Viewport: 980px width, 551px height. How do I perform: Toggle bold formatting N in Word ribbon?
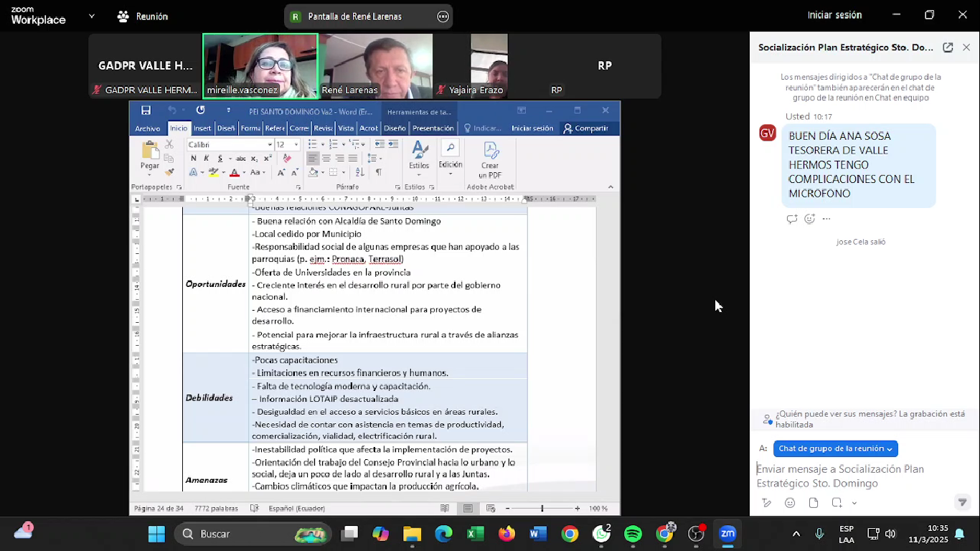pos(194,159)
